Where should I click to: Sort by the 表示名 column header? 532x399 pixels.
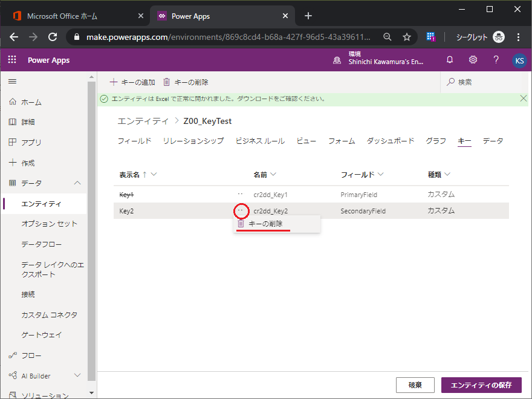129,175
